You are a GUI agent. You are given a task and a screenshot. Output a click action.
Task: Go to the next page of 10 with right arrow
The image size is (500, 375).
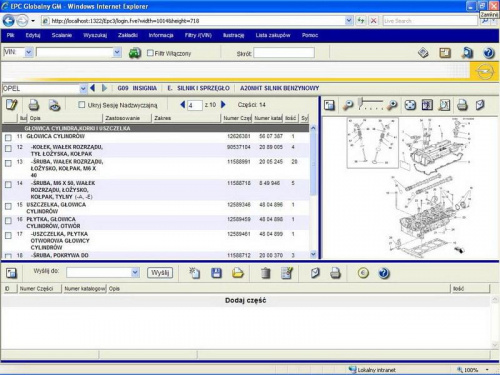tap(223, 105)
